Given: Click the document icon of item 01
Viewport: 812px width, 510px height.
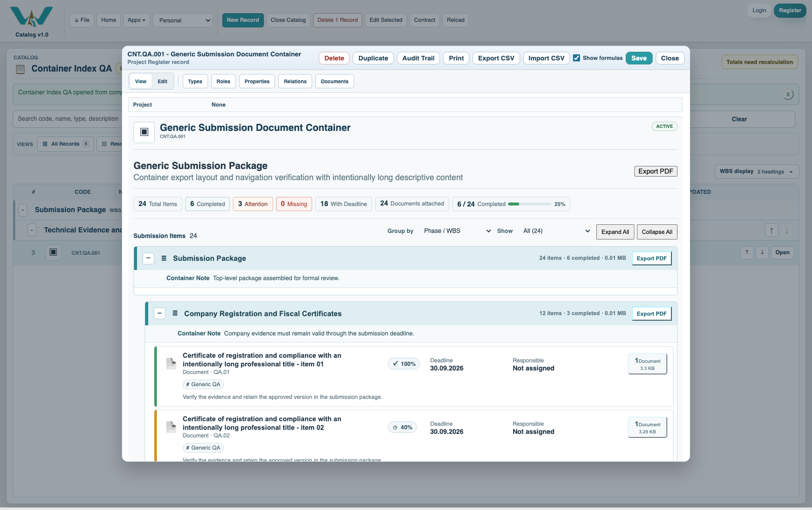Looking at the screenshot, I should [x=171, y=363].
